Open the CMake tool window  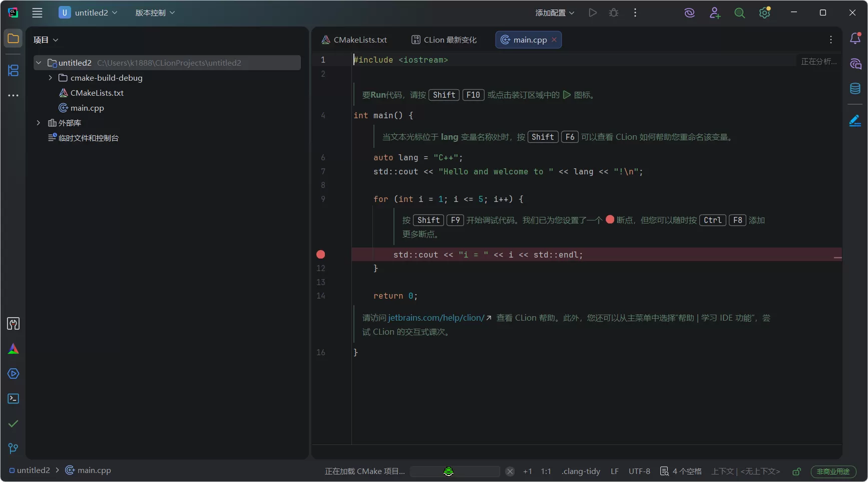[13, 349]
